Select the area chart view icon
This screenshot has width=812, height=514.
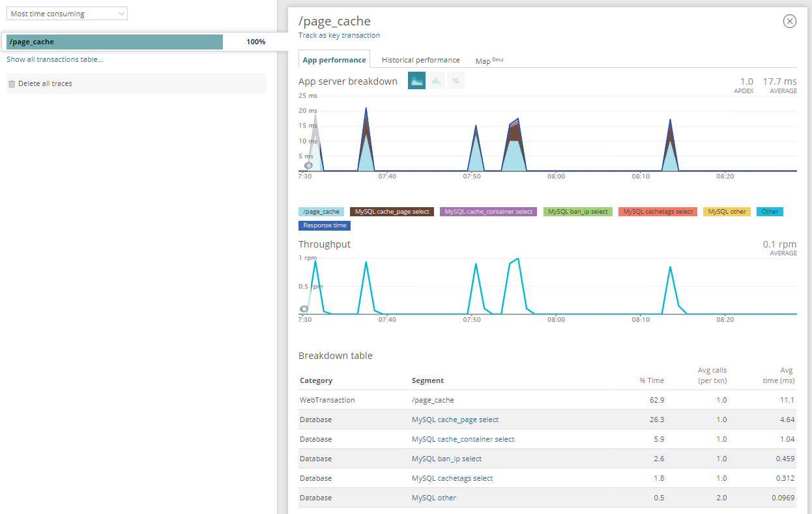coord(416,81)
